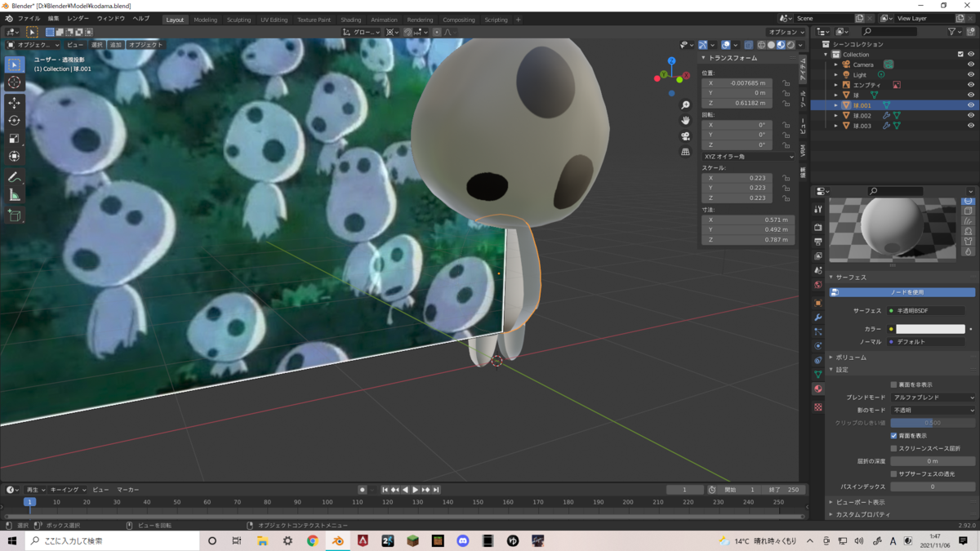
Task: Open timeline キーイング menu
Action: click(68, 490)
